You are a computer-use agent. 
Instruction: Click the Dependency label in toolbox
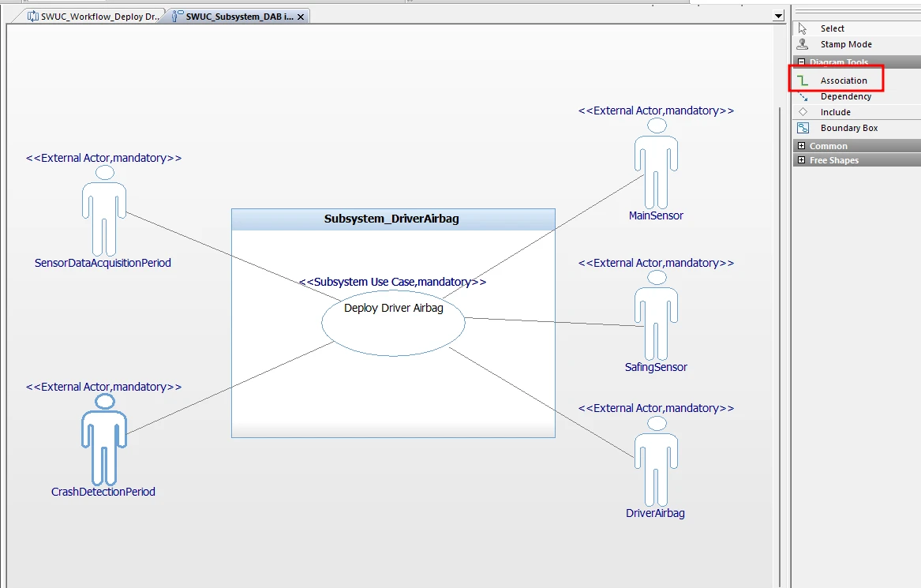pyautogui.click(x=846, y=96)
